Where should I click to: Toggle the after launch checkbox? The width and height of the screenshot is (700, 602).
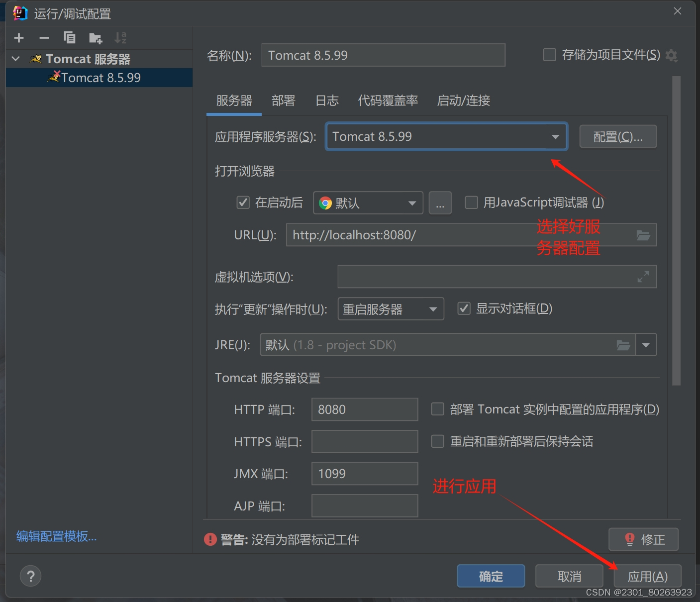243,202
